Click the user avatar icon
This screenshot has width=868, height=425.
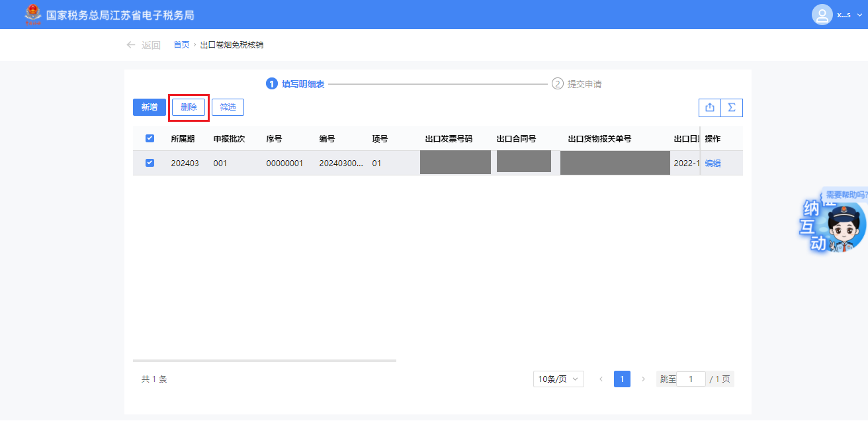tap(822, 15)
